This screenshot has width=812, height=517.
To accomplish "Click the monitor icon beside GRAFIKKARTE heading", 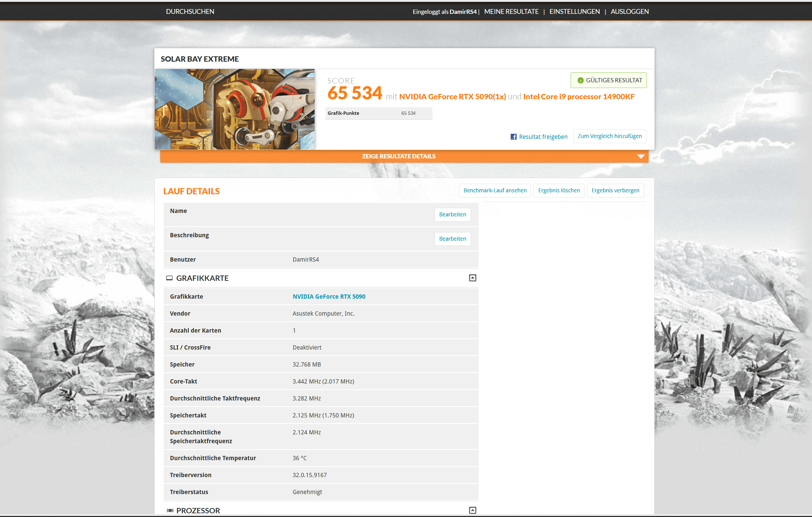I will (x=170, y=278).
